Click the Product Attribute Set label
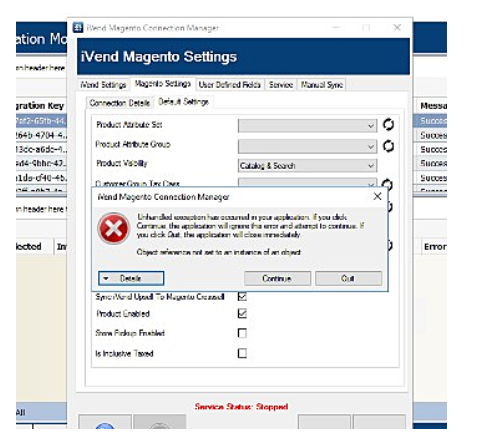Viewport: 495px width, 447px height. (x=129, y=125)
